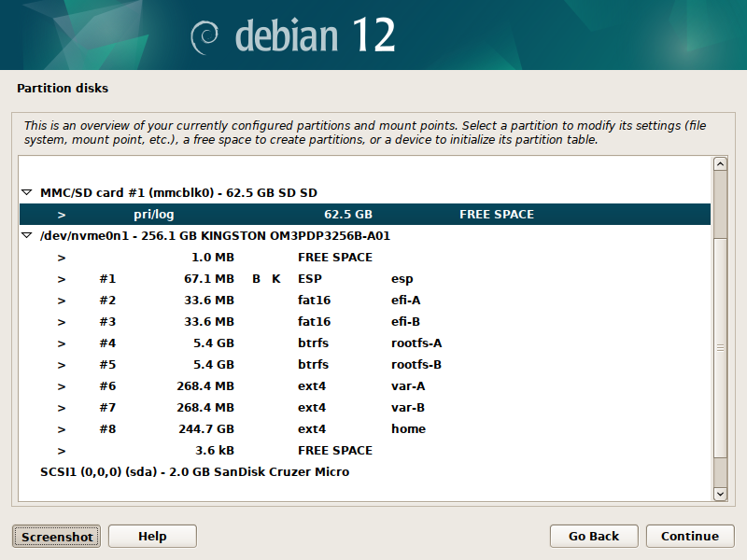Viewport: 747px width, 560px height.
Task: Select partition #8 ext4 home 244.7 GB
Action: point(365,428)
